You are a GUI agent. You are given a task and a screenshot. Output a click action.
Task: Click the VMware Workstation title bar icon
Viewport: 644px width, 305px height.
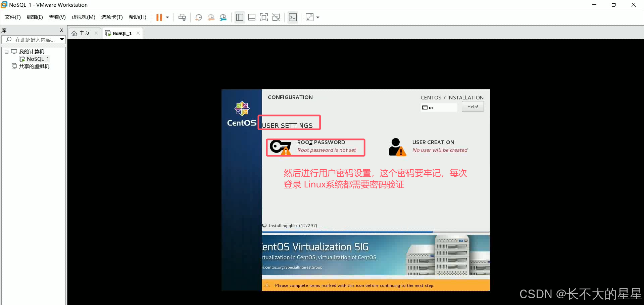tap(4, 5)
